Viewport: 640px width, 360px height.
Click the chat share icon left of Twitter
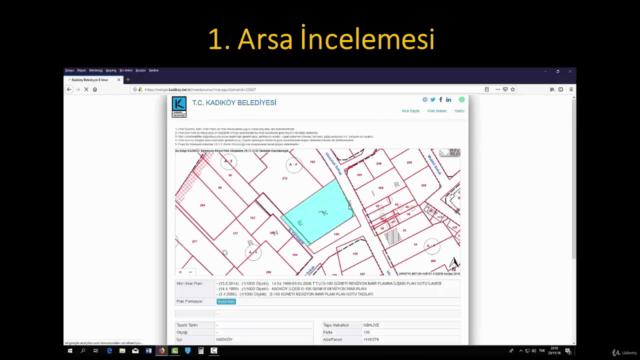point(425,100)
